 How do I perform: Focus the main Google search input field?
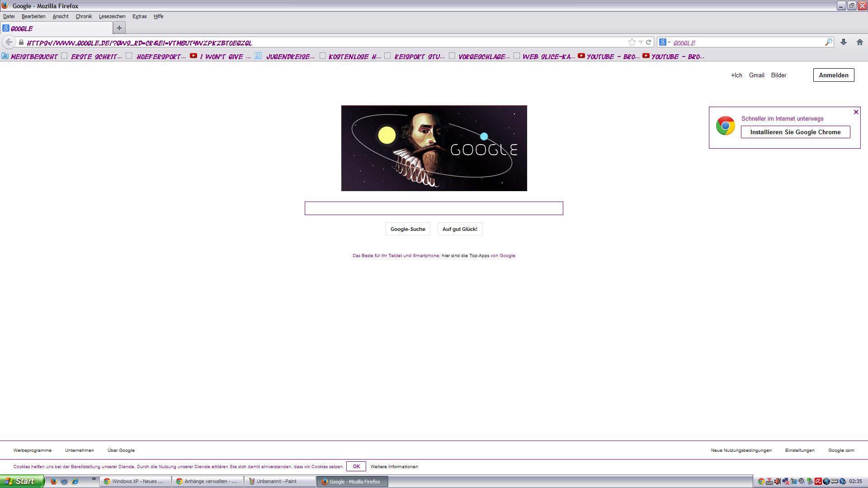tap(434, 208)
